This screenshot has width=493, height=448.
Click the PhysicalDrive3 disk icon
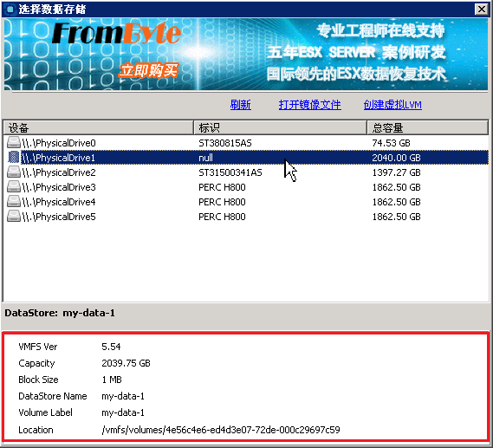point(14,187)
